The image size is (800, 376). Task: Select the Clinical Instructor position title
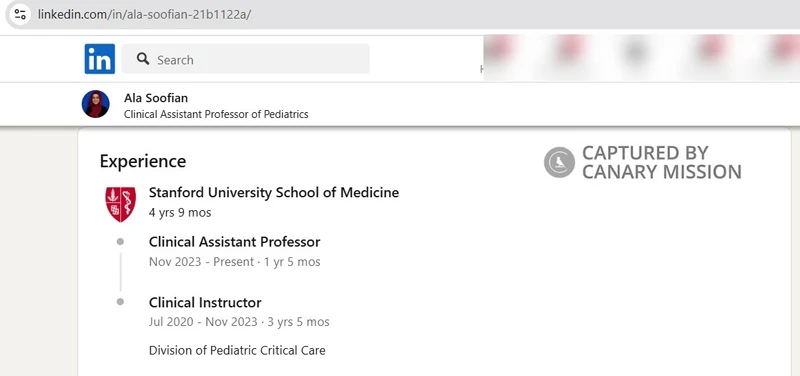[205, 302]
